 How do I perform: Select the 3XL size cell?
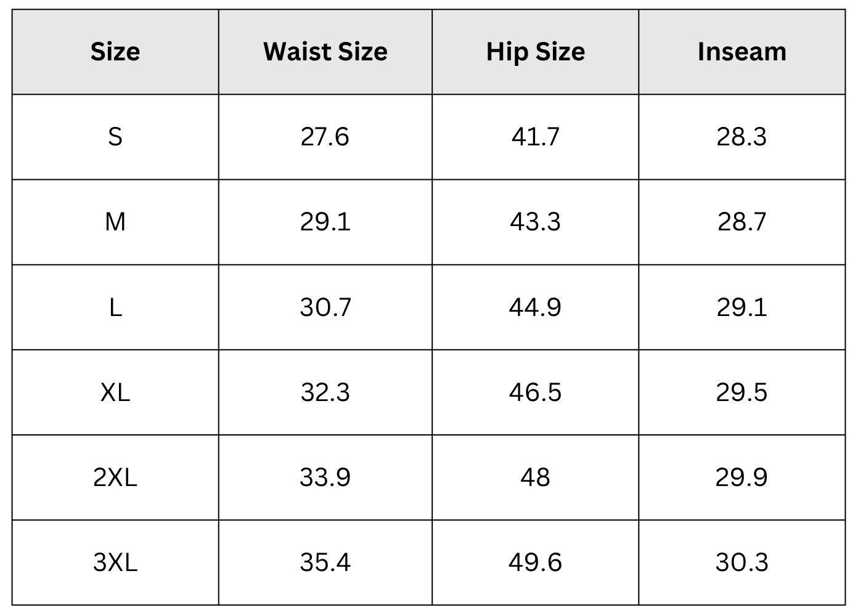pos(115,562)
